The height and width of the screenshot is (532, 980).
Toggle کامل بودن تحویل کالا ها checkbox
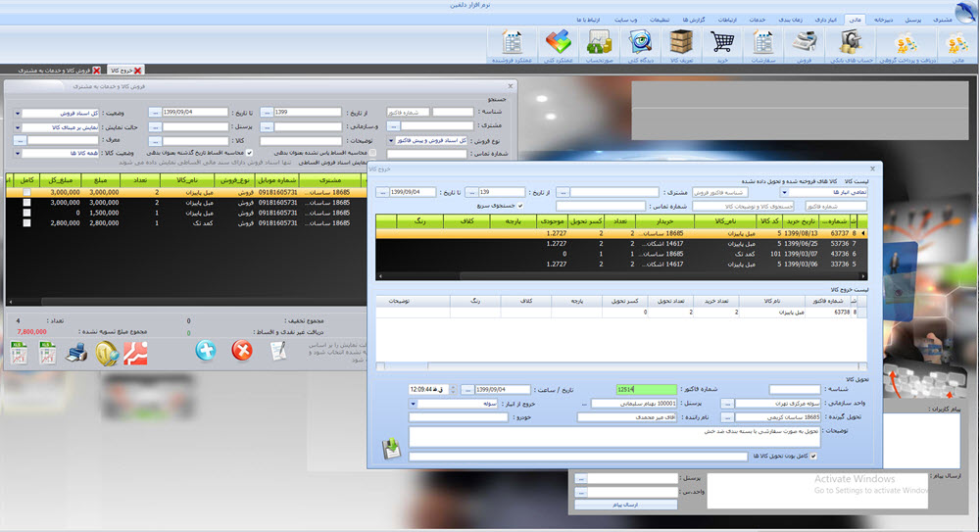[x=813, y=457]
